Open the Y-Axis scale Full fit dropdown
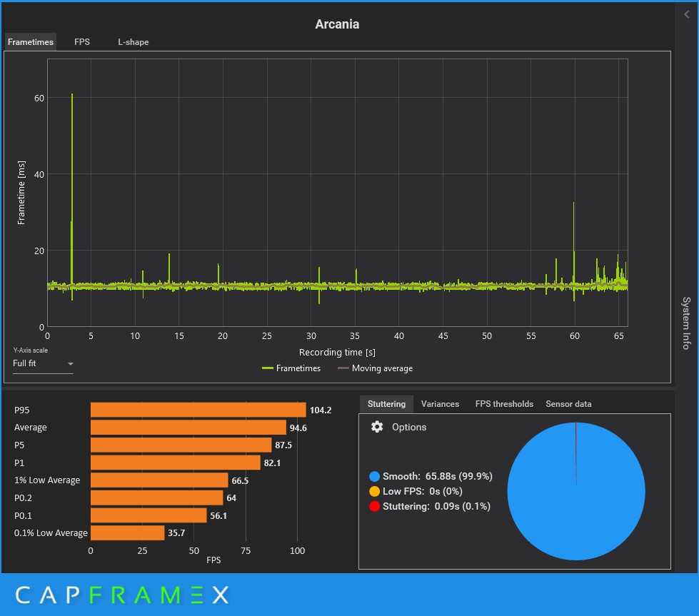Viewport: 699px width, 616px height. click(43, 364)
